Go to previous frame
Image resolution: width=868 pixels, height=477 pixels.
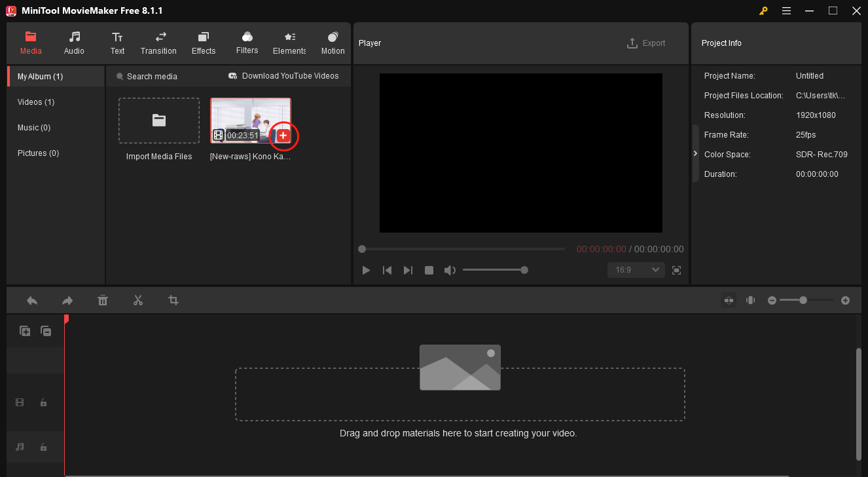click(x=387, y=270)
